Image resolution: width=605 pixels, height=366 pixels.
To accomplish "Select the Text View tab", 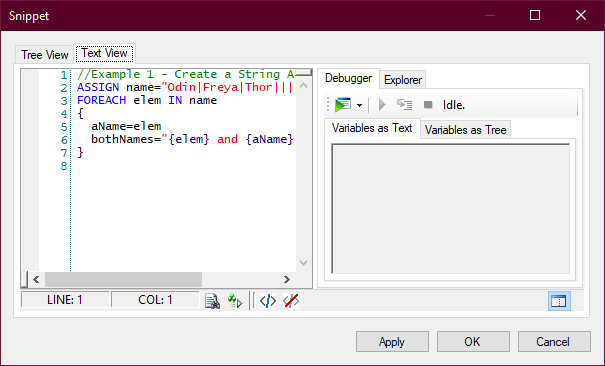I will coord(104,53).
